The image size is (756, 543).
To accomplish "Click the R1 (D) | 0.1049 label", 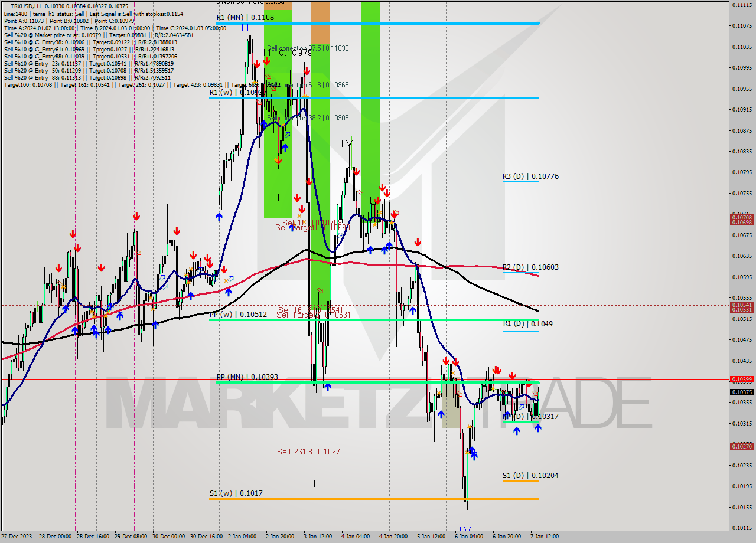I will (x=527, y=324).
